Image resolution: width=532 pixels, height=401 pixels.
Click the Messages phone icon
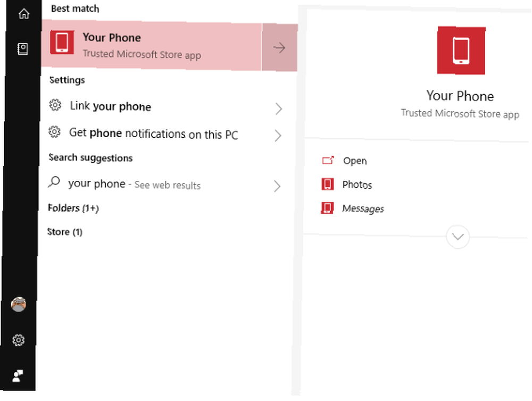[327, 208]
